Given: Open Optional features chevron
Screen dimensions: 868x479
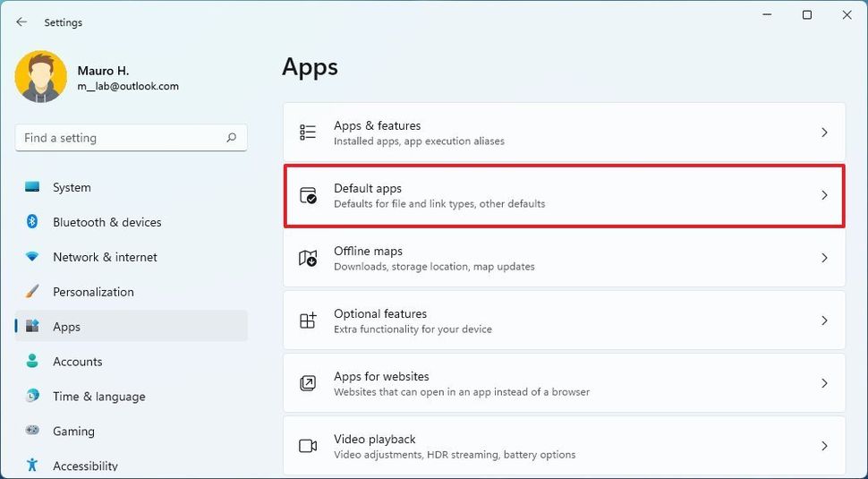Looking at the screenshot, I should (824, 321).
